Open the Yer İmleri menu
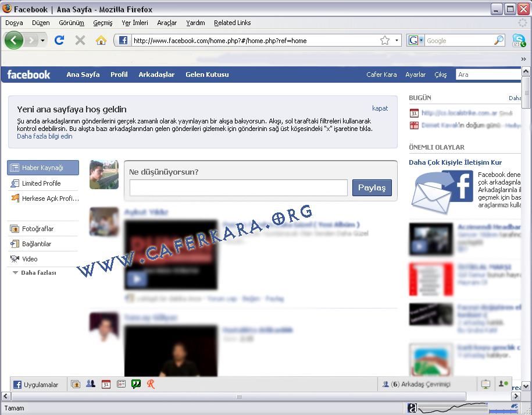The height and width of the screenshot is (415, 532). pyautogui.click(x=135, y=23)
